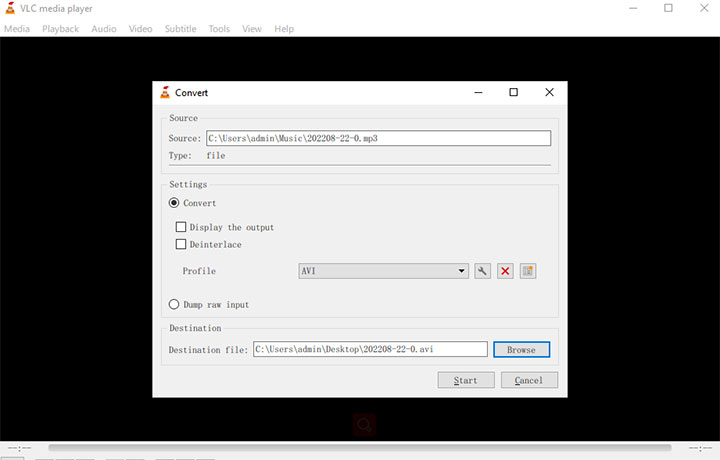Minimize the Convert dialog
This screenshot has height=460, width=720.
click(x=478, y=92)
